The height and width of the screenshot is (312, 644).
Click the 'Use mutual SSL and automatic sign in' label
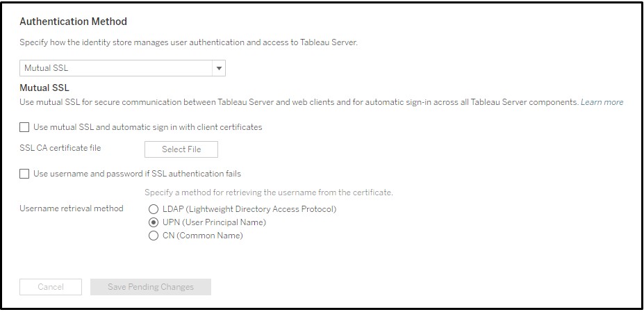click(147, 127)
